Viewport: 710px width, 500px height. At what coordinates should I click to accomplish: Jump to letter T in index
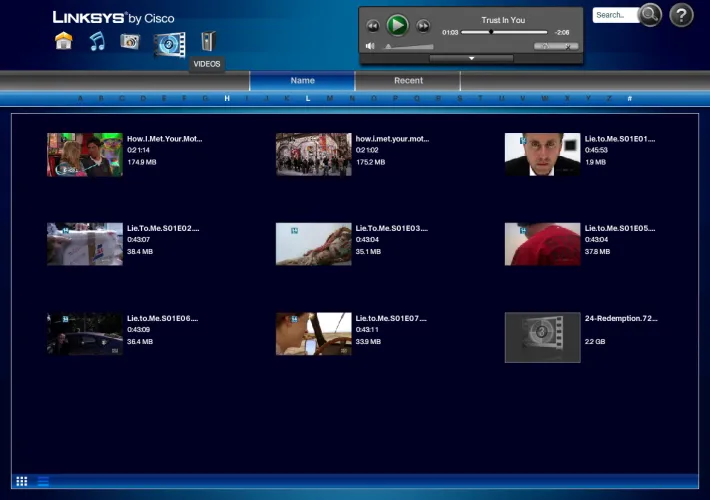[x=480, y=98]
